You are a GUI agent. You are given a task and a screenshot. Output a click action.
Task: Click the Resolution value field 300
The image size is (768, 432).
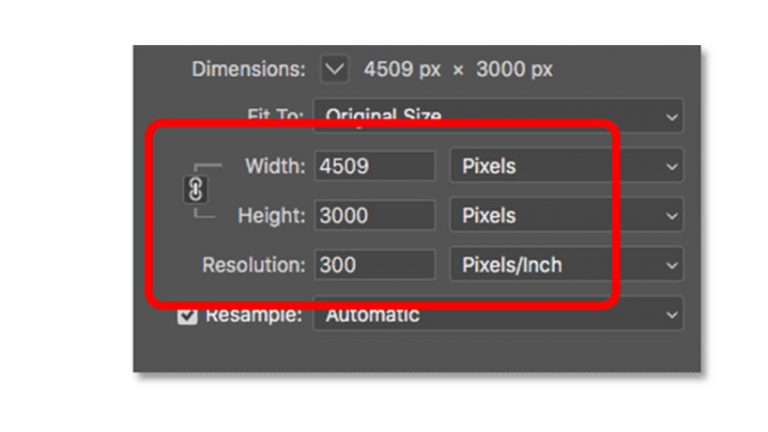tap(375, 265)
